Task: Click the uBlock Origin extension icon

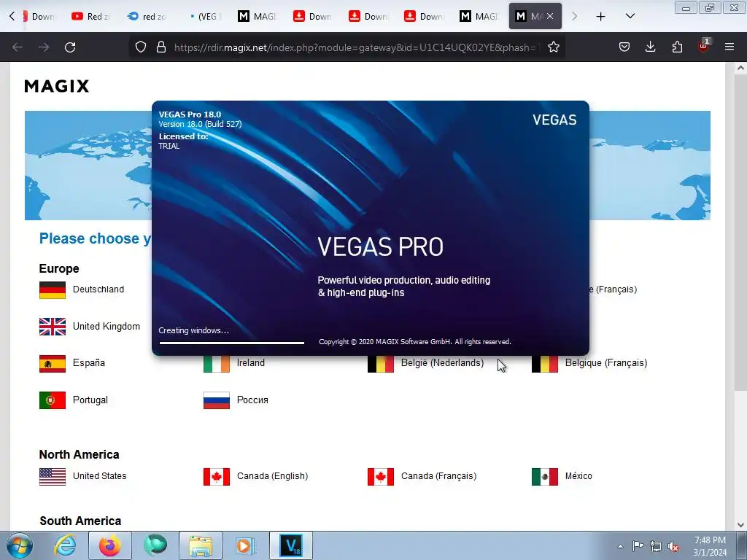Action: (x=703, y=46)
